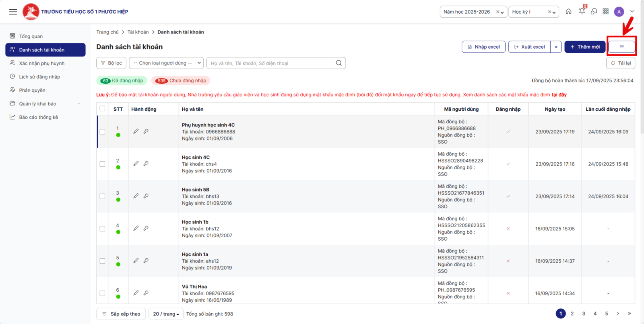The width and height of the screenshot is (644, 324).
Task: Select the checkbox for row 4
Action: 102,229
